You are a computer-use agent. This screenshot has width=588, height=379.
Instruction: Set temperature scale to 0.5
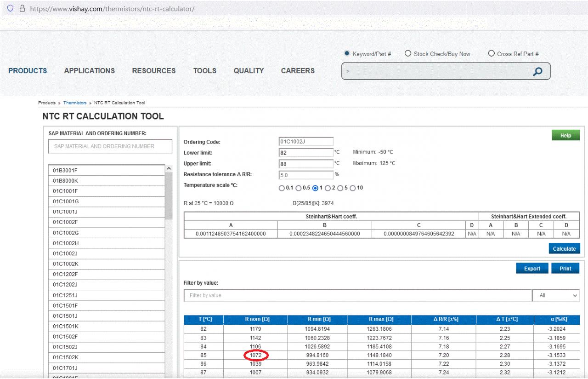click(299, 188)
